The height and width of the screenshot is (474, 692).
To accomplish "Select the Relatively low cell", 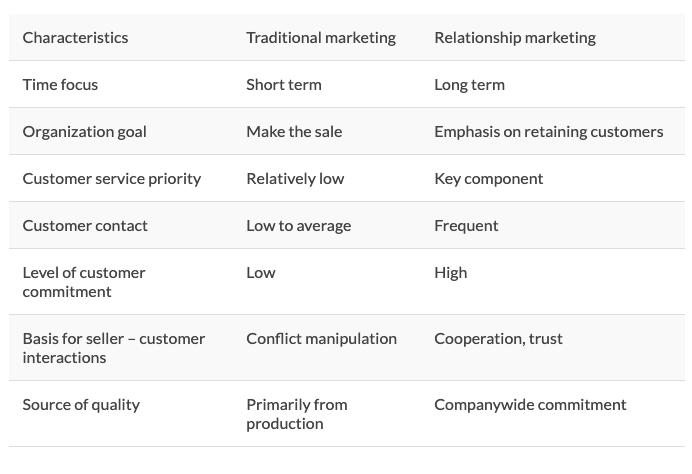I will 295,179.
